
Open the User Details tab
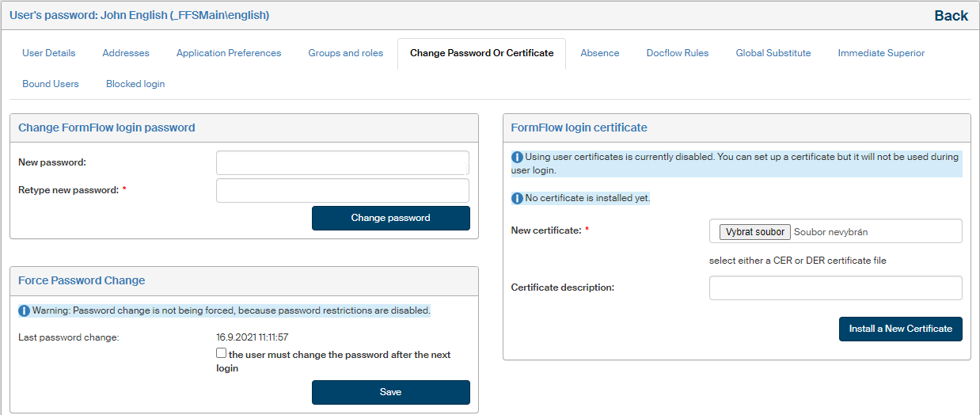point(49,53)
